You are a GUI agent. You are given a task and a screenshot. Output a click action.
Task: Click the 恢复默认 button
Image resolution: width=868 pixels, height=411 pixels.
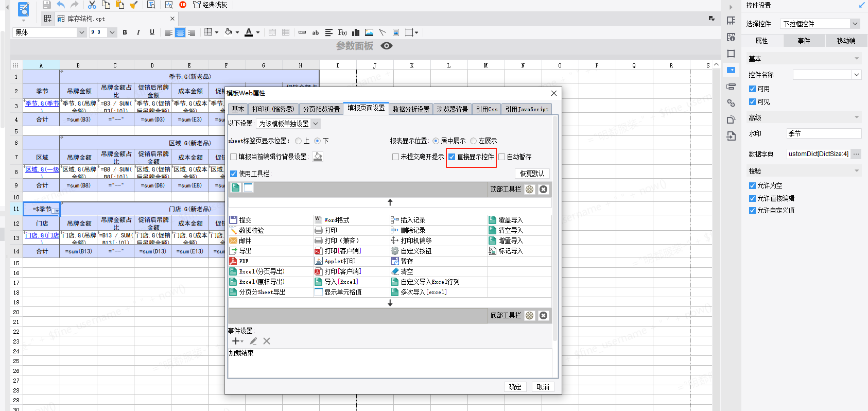(x=532, y=174)
